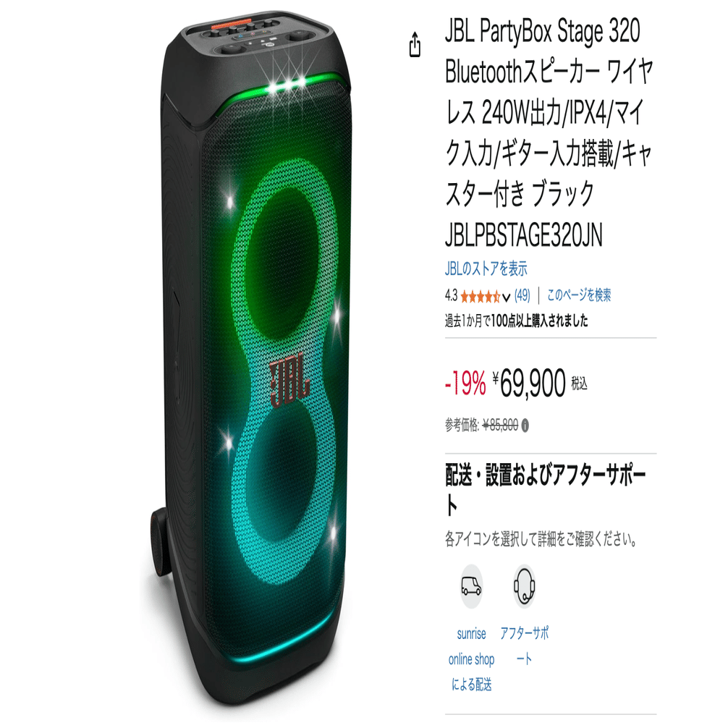Image resolution: width=728 pixels, height=728 pixels.
Task: Visit JBLのストアを表示 store link
Action: [x=486, y=268]
